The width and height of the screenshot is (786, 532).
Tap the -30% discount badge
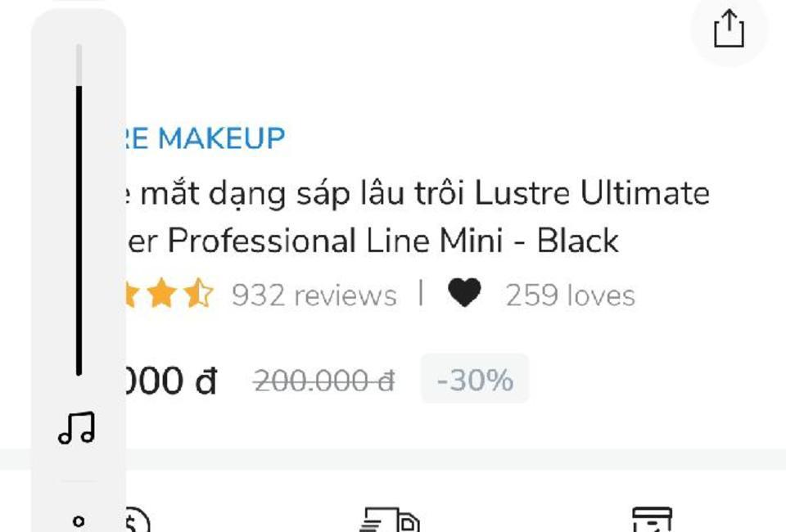475,379
